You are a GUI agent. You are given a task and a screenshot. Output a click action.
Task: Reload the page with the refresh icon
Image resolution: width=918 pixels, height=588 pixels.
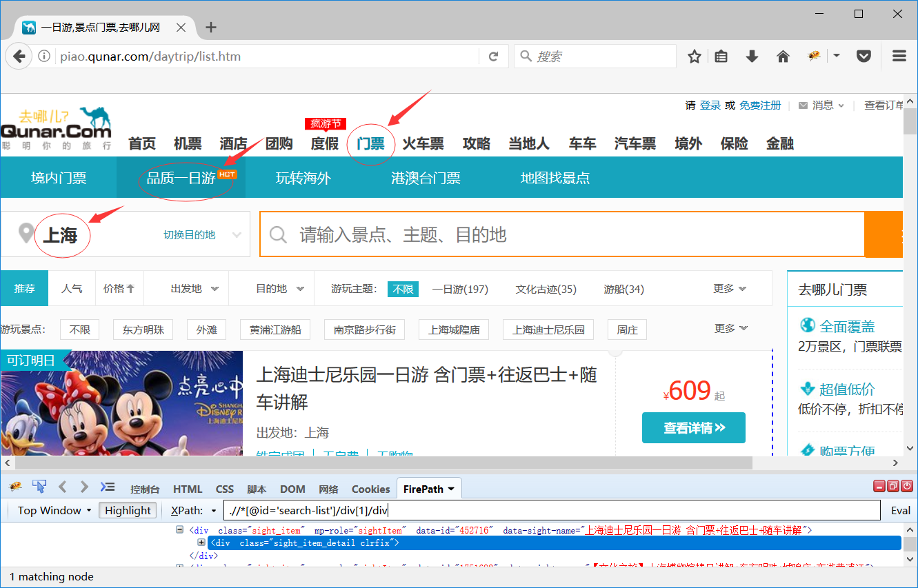tap(493, 57)
